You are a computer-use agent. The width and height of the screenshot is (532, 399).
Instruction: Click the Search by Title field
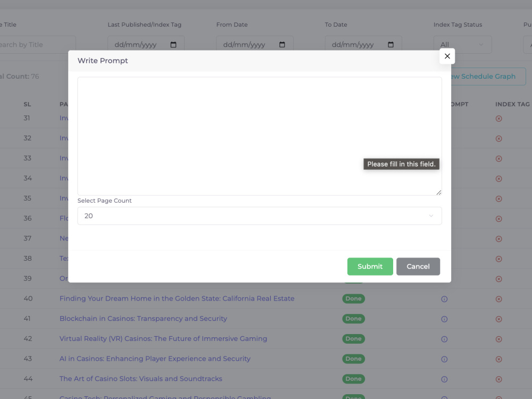tap(37, 45)
